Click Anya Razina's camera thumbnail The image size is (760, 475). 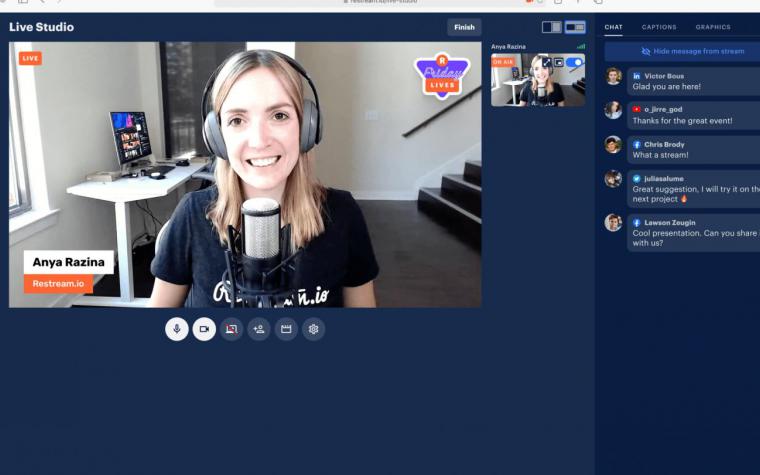click(x=538, y=80)
